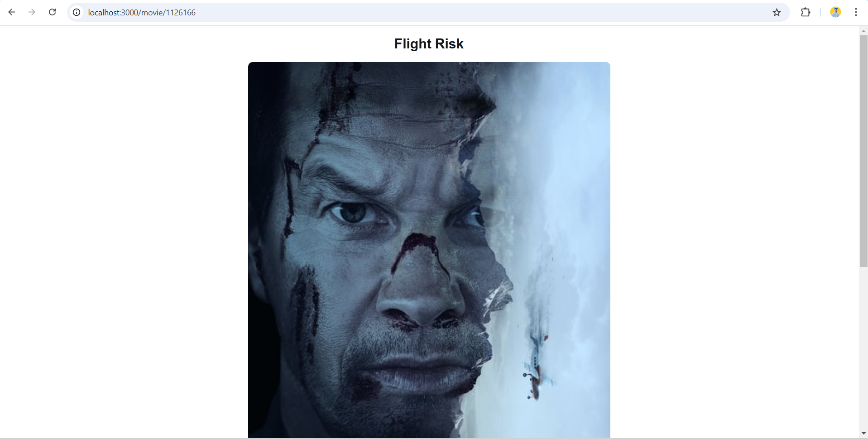The width and height of the screenshot is (868, 439).
Task: Click the scrollbar track below the thumb
Action: coord(863,348)
